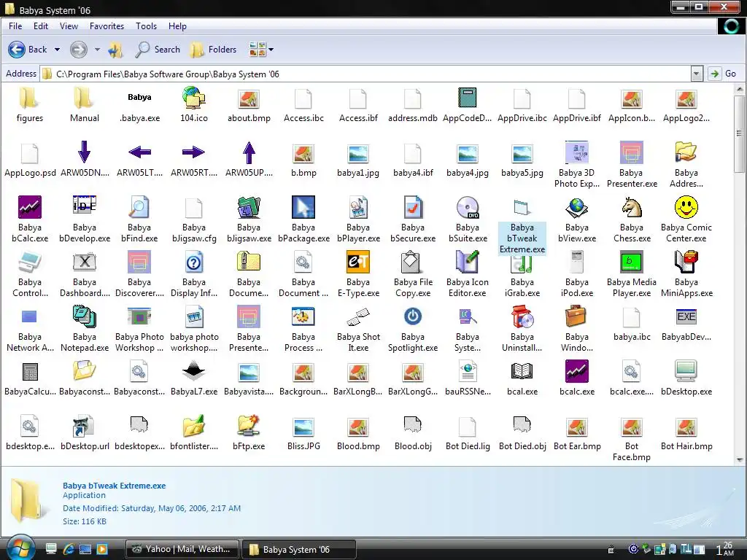Select Babya Spotlight.exe power icon

pos(413,316)
